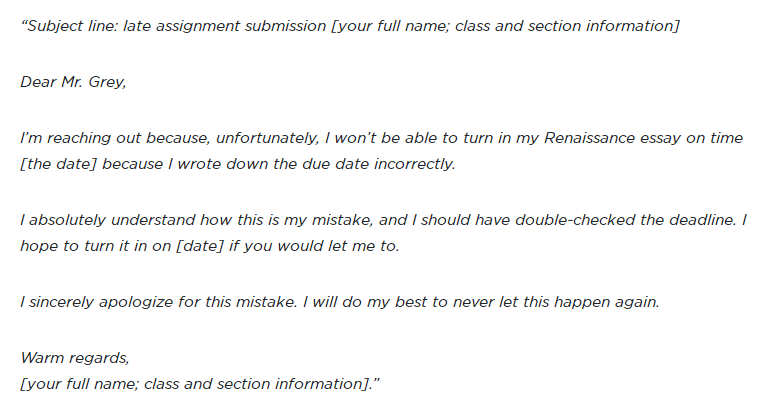Click the words 'on time' ending the first line

tap(714, 138)
